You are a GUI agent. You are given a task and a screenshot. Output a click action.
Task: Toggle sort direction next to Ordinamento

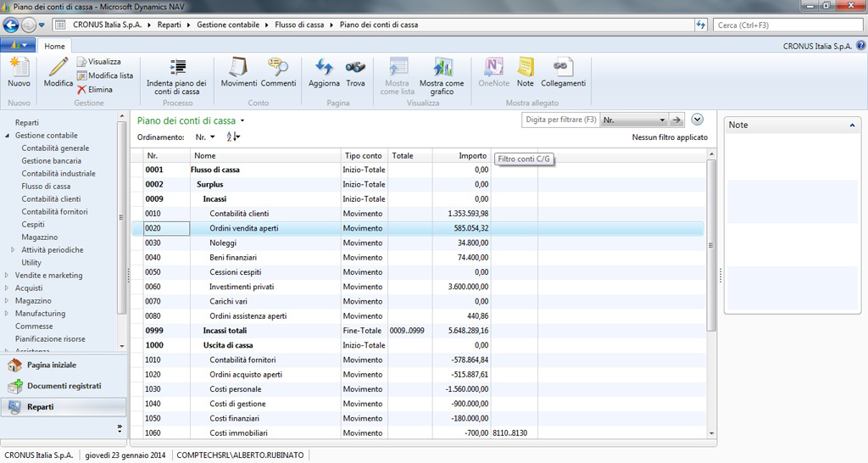pyautogui.click(x=235, y=137)
